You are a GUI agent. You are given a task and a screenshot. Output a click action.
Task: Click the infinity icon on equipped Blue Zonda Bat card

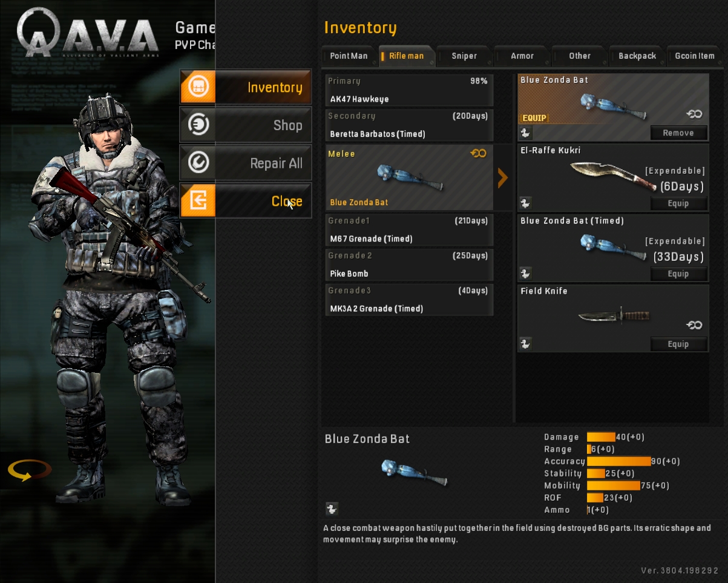pos(694,114)
